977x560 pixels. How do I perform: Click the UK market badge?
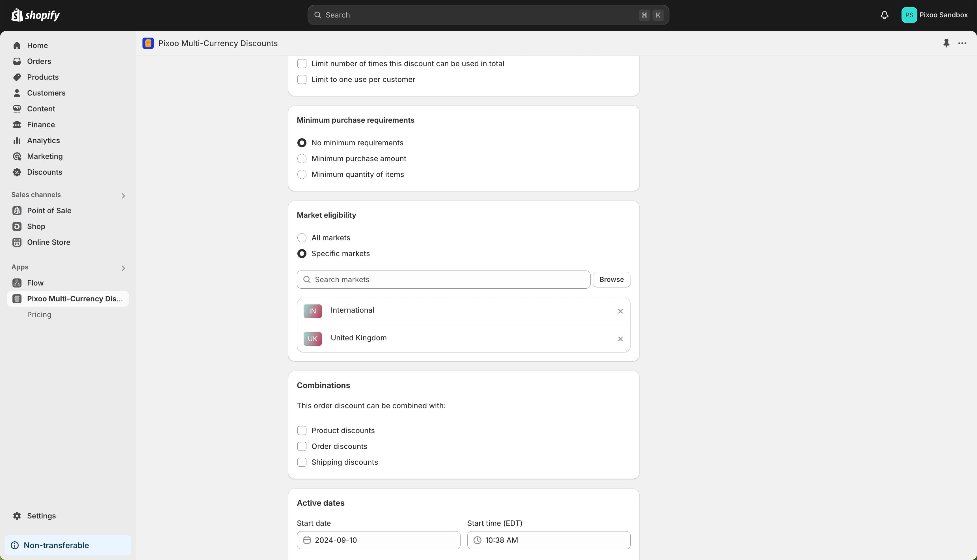[312, 339]
